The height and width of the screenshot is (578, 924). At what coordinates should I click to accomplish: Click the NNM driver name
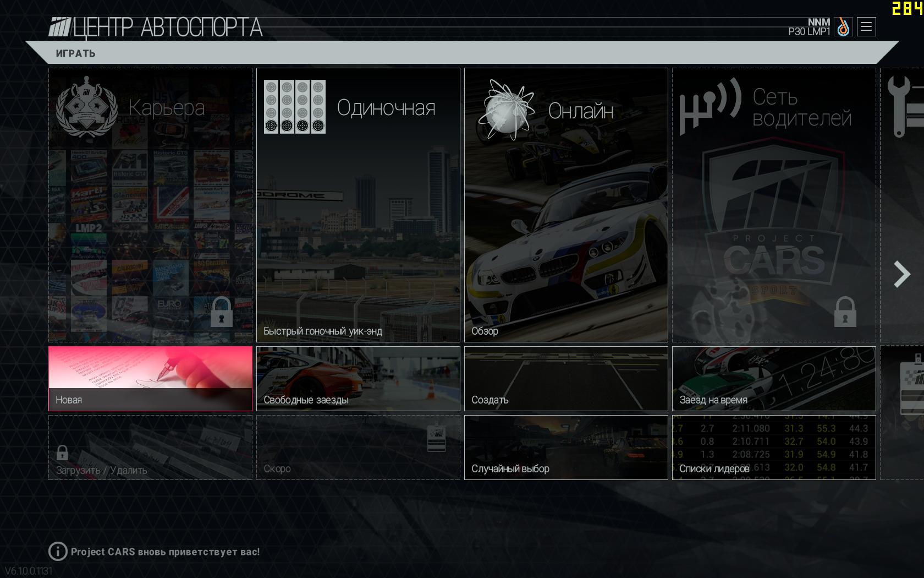[x=819, y=22]
